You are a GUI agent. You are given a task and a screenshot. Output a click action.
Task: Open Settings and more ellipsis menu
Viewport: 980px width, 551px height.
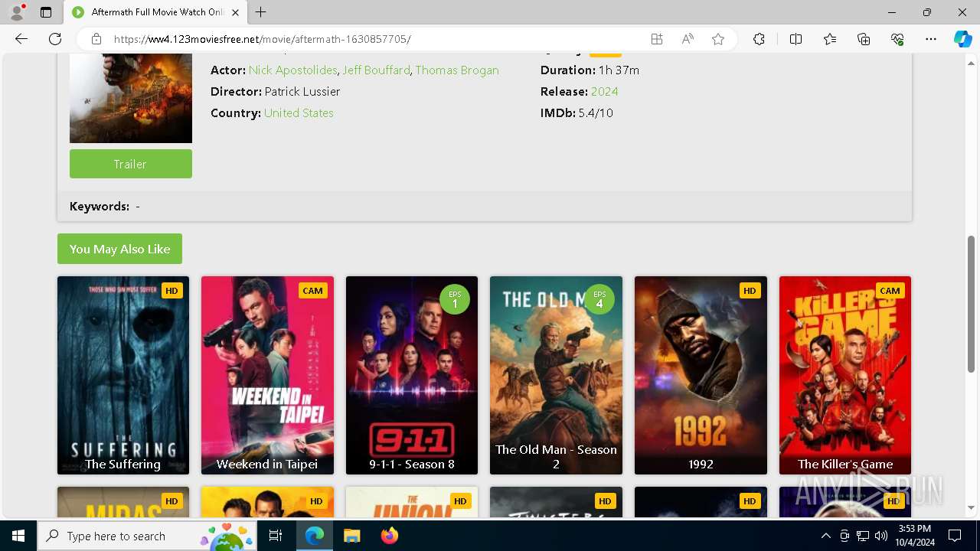pyautogui.click(x=931, y=39)
